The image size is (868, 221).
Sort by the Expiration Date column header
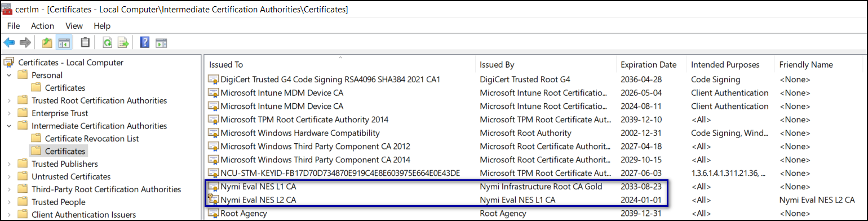(x=651, y=65)
